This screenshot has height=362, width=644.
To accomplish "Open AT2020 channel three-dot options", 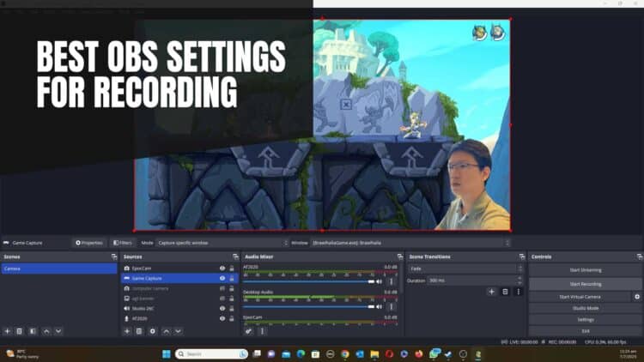I will (391, 281).
